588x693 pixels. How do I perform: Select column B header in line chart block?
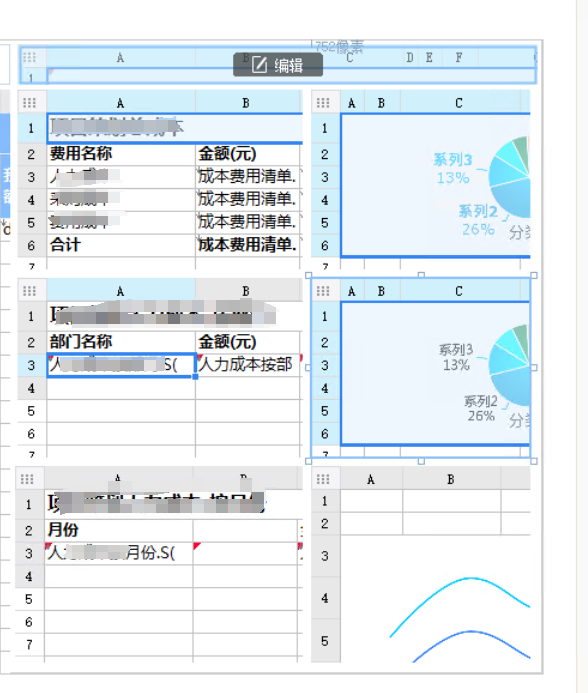tap(451, 479)
